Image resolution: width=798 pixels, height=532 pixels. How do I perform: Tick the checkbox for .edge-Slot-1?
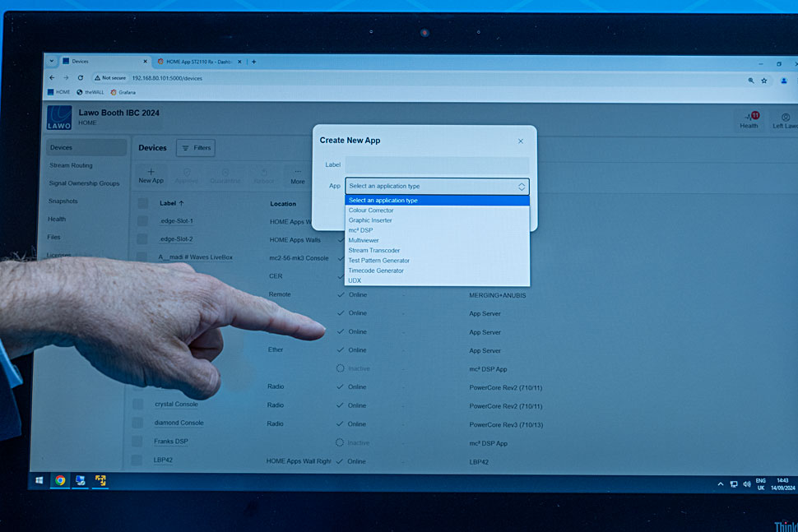coord(142,220)
